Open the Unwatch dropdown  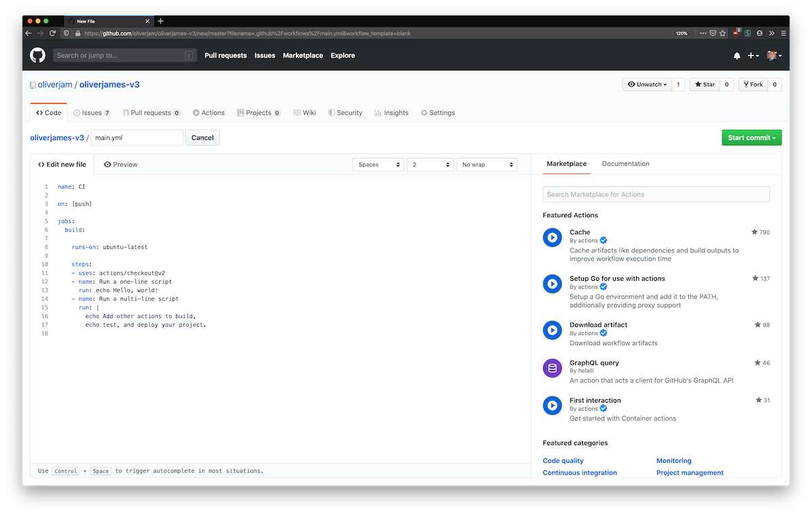647,85
